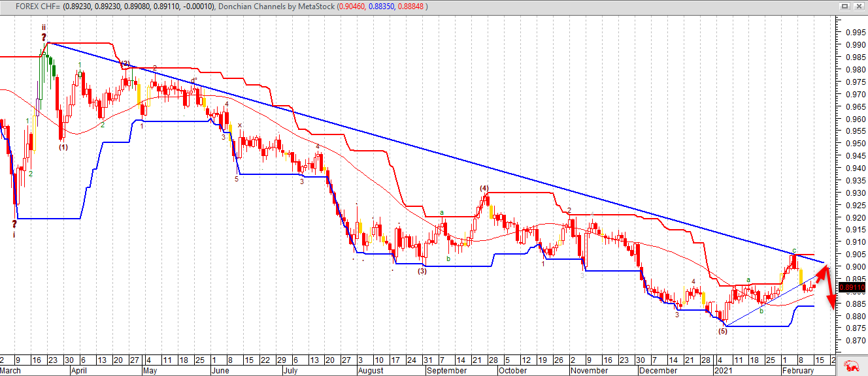Screen dimensions: 868x376
Task: Click the 'November' month label
Action: [x=590, y=370]
